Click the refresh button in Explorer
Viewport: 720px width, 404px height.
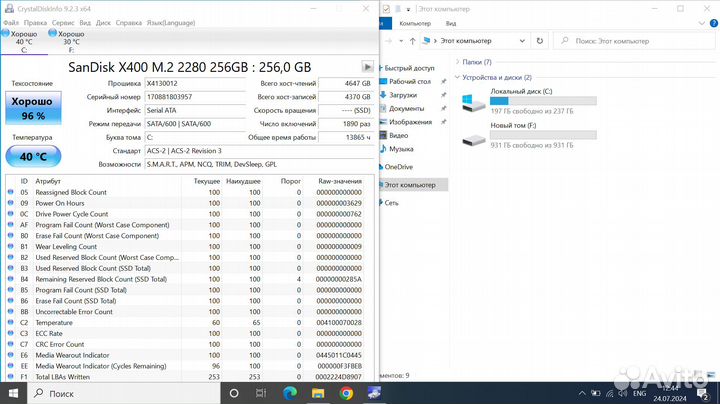540,41
